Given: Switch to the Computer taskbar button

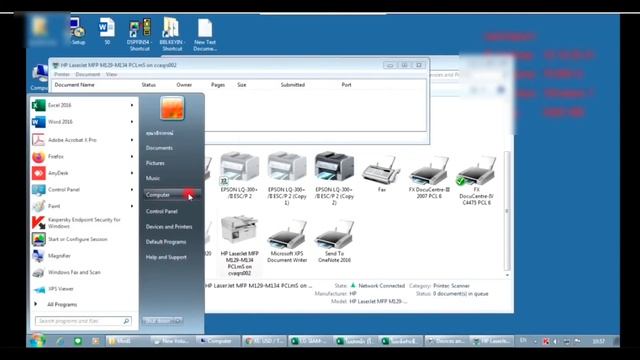Looking at the screenshot, I should 218,341.
